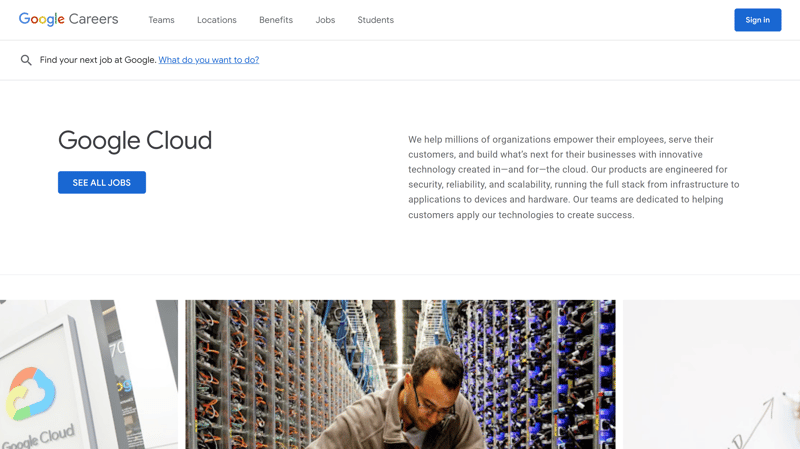This screenshot has height=449, width=800.
Task: Click the Sign in button
Action: pos(758,20)
